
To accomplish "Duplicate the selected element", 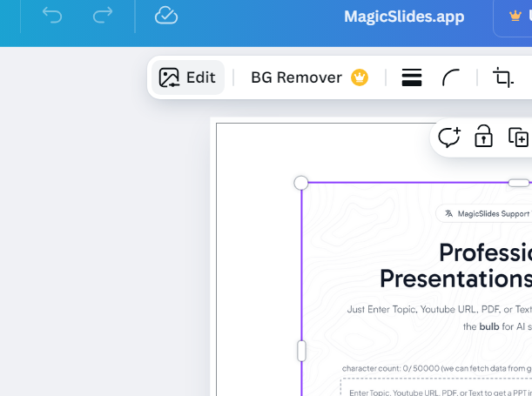I will coord(518,138).
